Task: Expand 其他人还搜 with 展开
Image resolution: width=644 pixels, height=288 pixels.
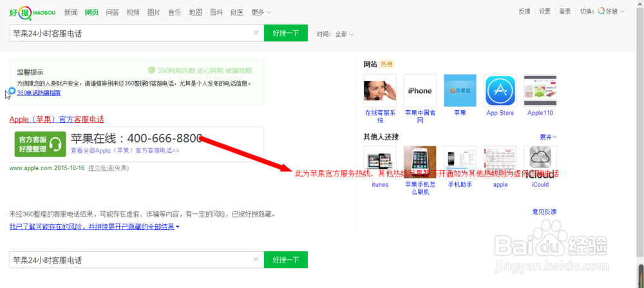Action: pyautogui.click(x=548, y=137)
